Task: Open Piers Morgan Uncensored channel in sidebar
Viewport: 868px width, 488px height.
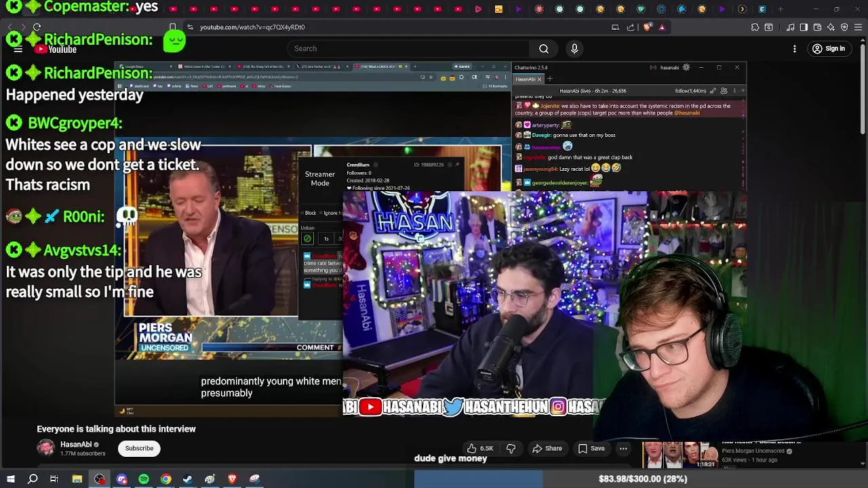Action: tap(753, 451)
